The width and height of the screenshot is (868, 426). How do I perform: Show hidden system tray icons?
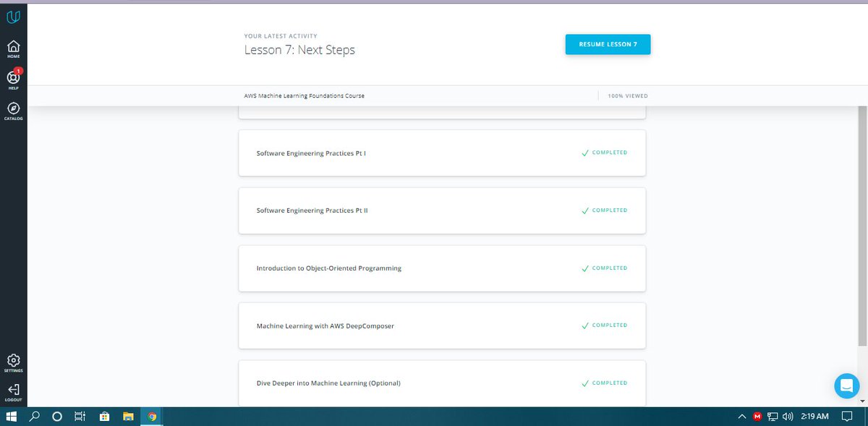(742, 417)
